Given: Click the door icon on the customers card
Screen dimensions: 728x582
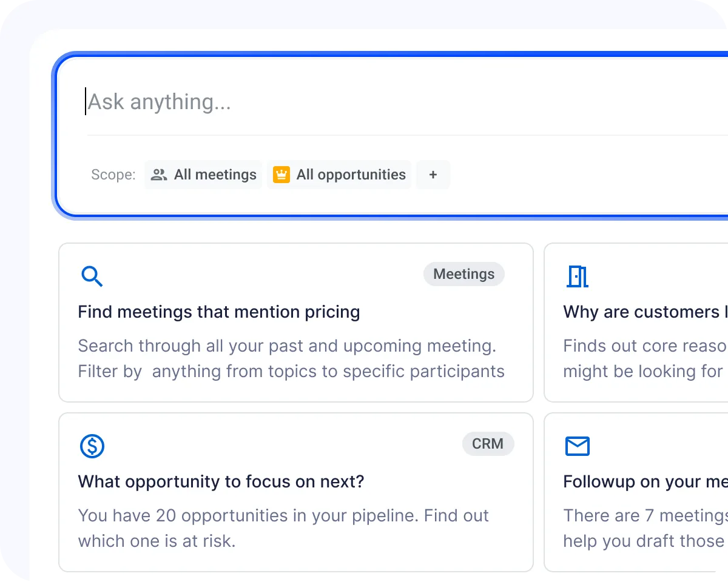Looking at the screenshot, I should [578, 276].
